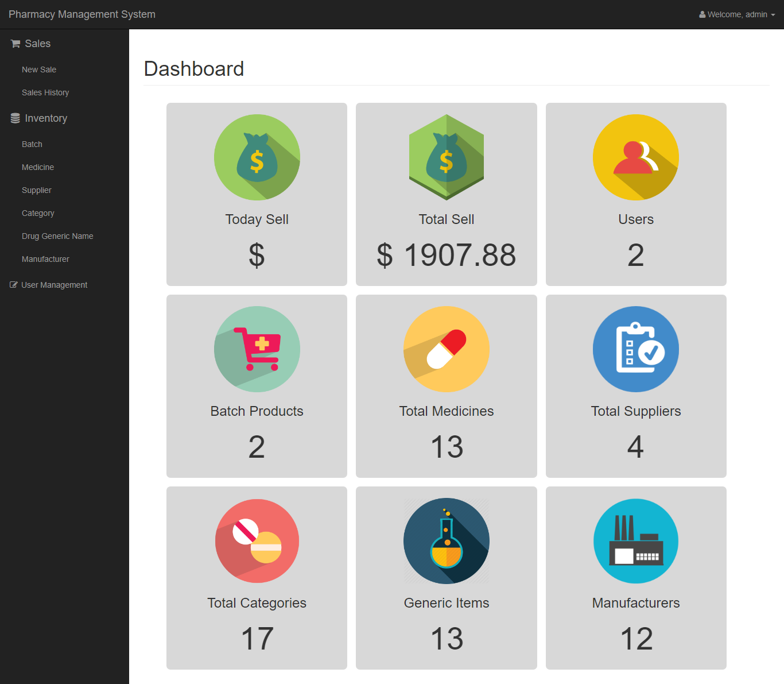Click the Inventory database icon in the sidebar
The image size is (784, 684).
(x=14, y=118)
